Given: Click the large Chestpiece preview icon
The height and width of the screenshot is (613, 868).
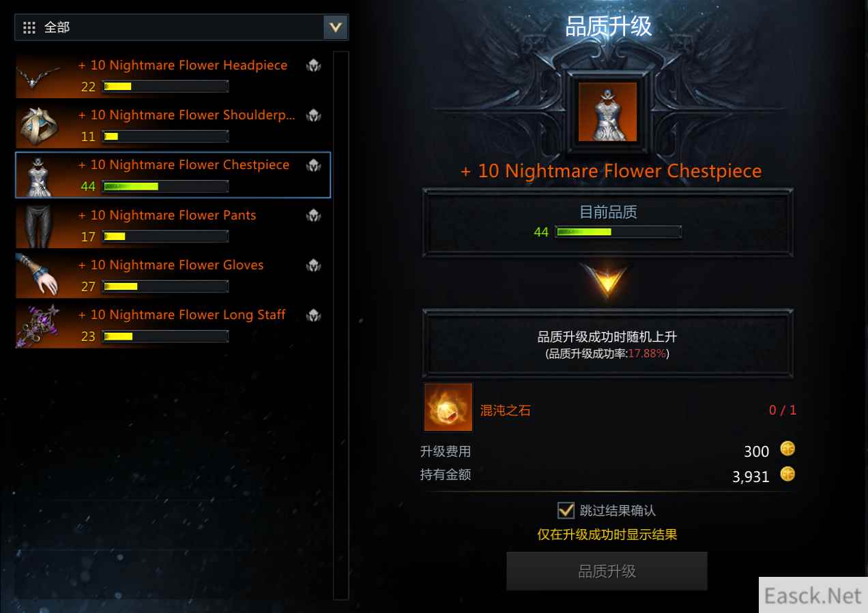Looking at the screenshot, I should pos(607,112).
